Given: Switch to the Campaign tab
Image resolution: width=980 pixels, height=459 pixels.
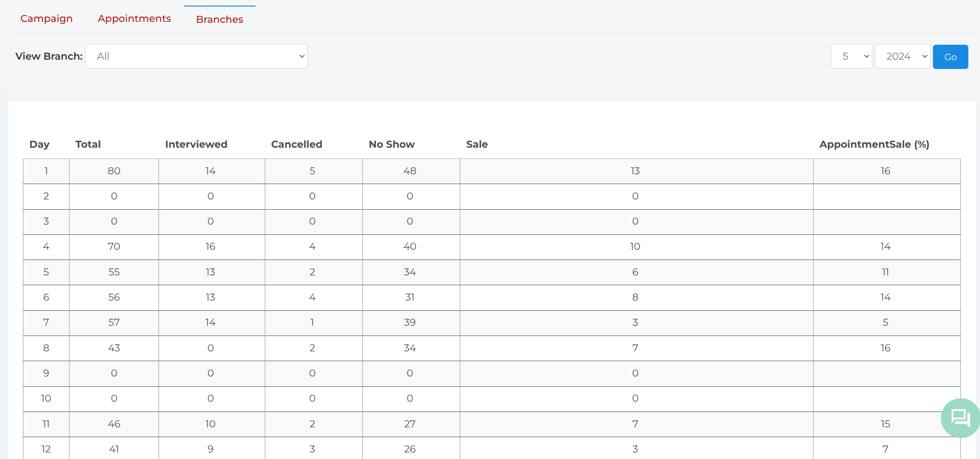Looking at the screenshot, I should tap(47, 19).
